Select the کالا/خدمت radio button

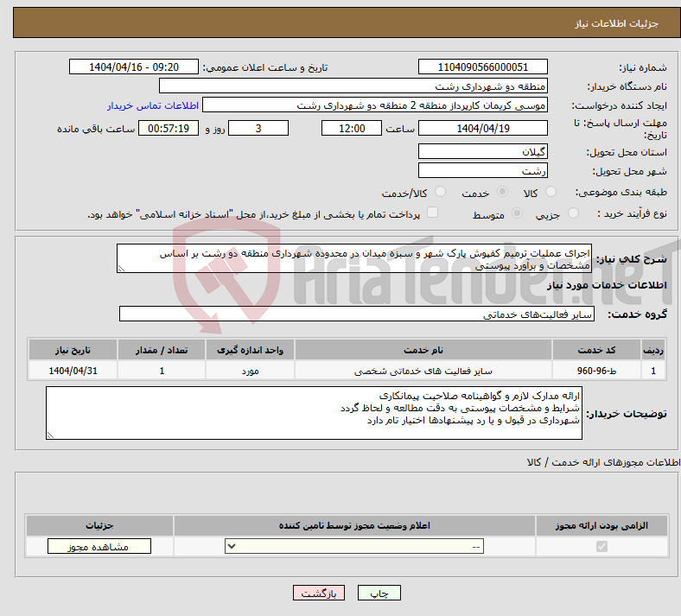[x=441, y=192]
